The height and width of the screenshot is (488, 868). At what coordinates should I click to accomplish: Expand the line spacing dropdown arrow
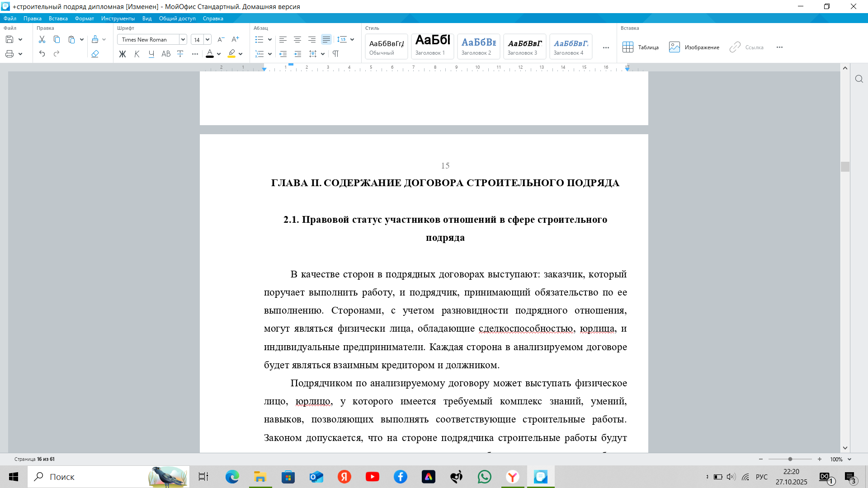click(352, 40)
